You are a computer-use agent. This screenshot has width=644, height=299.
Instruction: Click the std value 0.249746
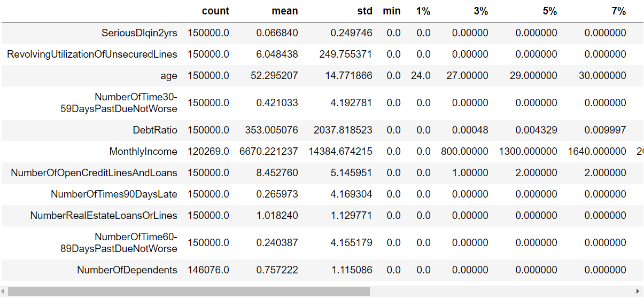(x=352, y=33)
